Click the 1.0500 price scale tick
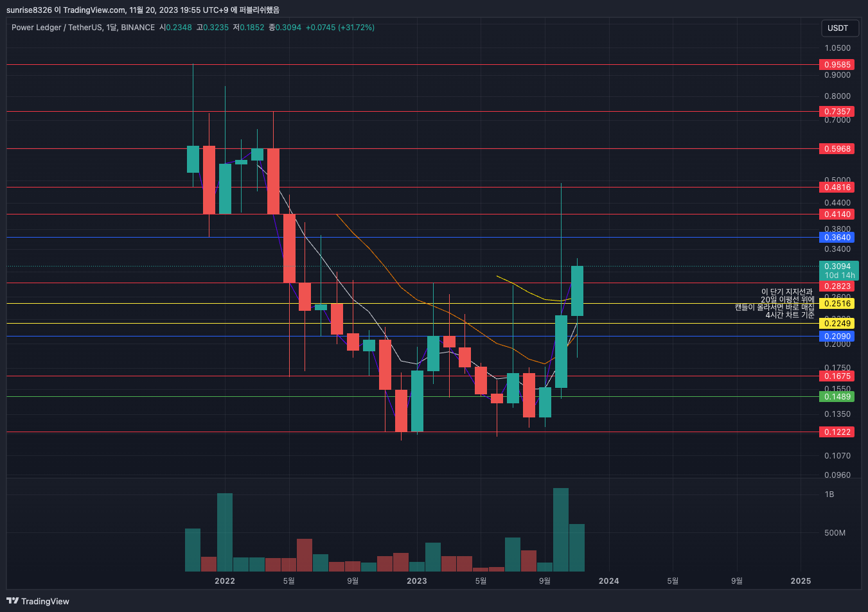 (x=837, y=48)
